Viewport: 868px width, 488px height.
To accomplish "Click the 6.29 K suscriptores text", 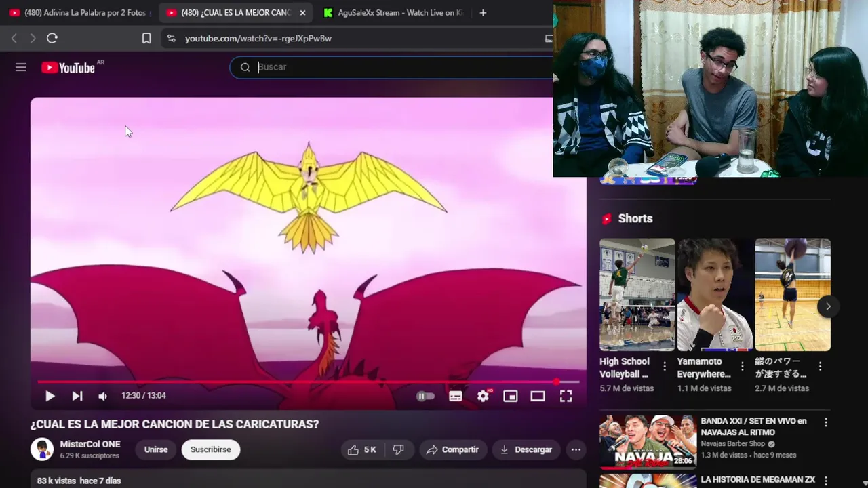I will click(90, 456).
